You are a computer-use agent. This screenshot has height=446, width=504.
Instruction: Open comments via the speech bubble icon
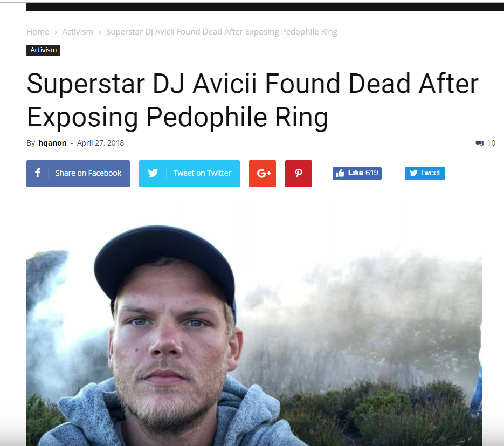[x=479, y=143]
